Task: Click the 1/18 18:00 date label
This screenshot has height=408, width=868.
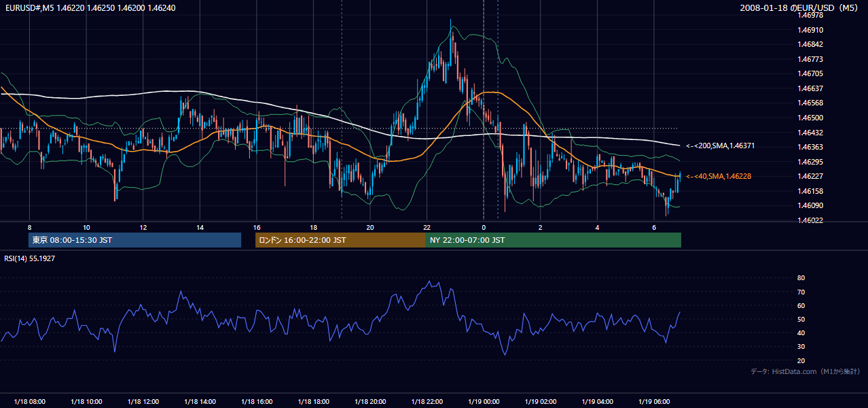Action: point(313,401)
